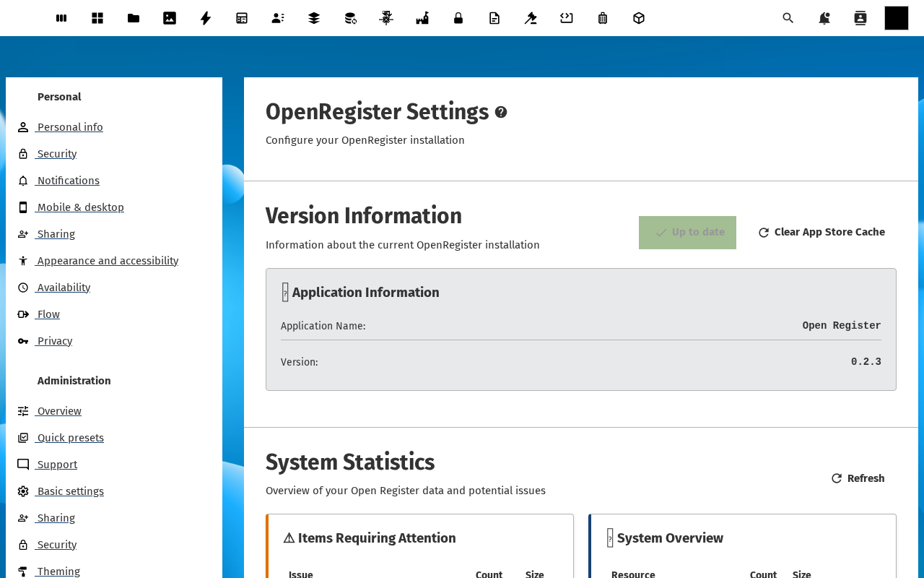The width and height of the screenshot is (924, 578).
Task: Open the Contacts person-list icon
Action: (278, 18)
